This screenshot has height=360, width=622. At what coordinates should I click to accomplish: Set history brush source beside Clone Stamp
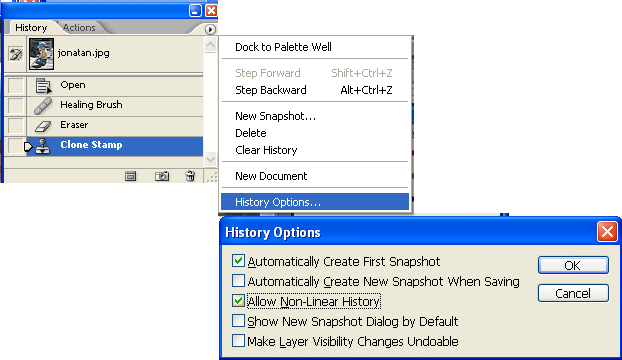[15, 146]
